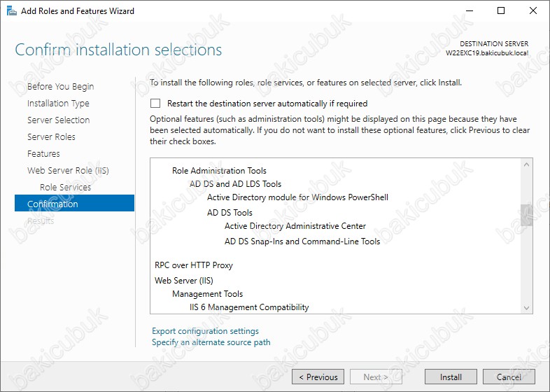
Task: Click Specify an alternate source path
Action: 211,342
